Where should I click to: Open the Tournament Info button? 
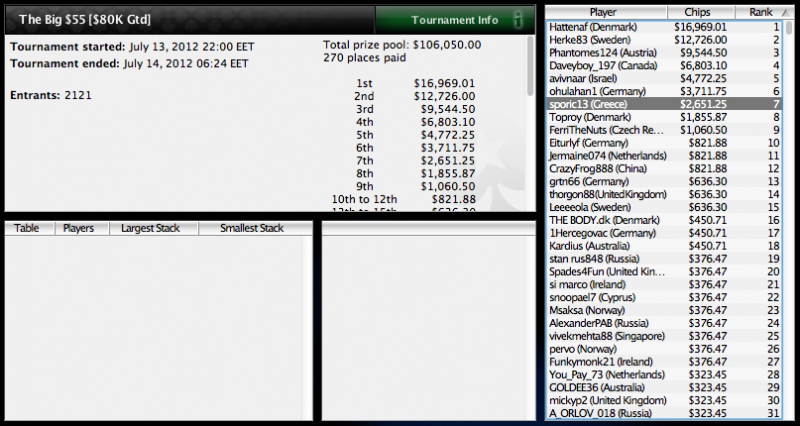click(x=455, y=20)
